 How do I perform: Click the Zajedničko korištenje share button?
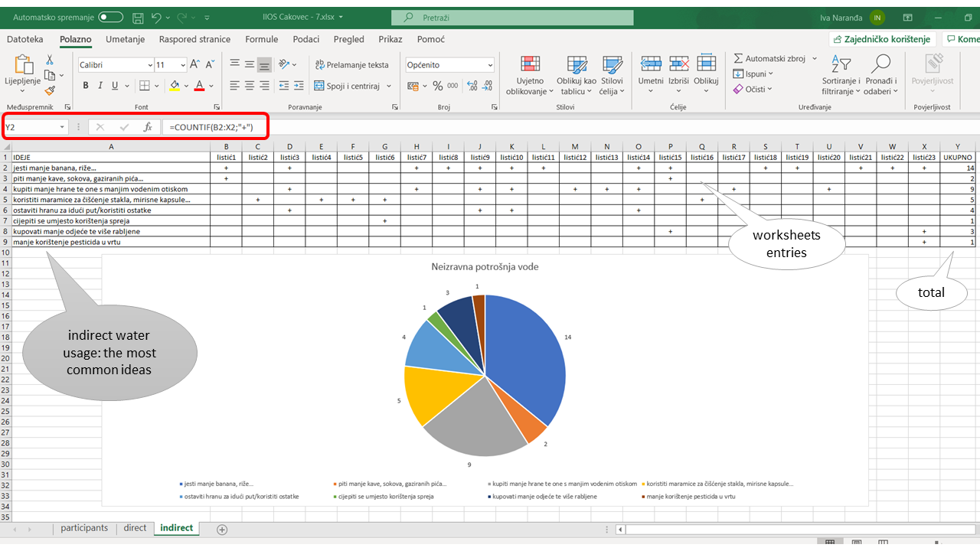coord(882,39)
